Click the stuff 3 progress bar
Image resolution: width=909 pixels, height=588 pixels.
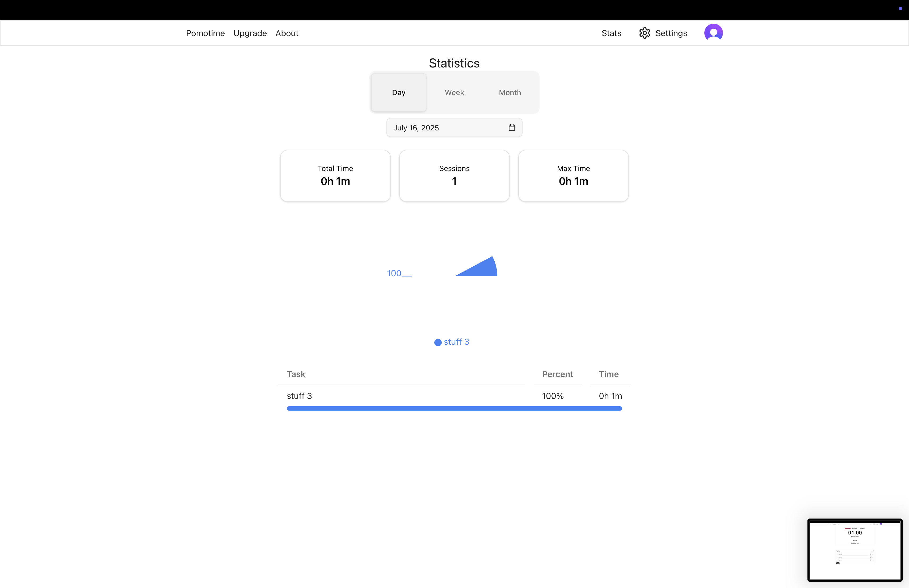tap(454, 408)
